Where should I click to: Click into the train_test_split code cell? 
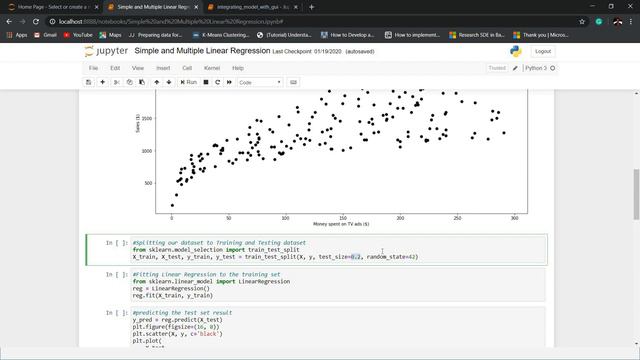(338, 250)
